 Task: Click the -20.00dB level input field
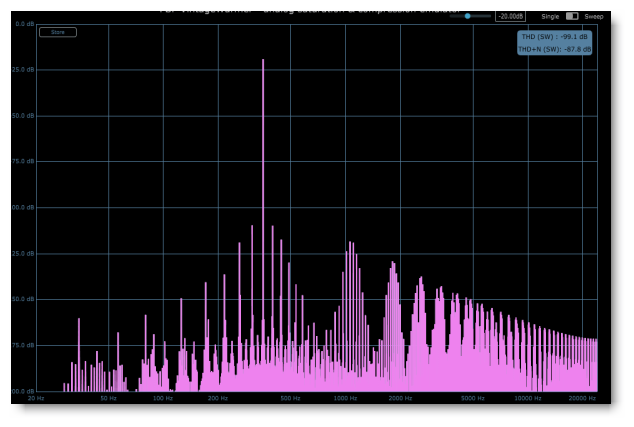[x=510, y=16]
